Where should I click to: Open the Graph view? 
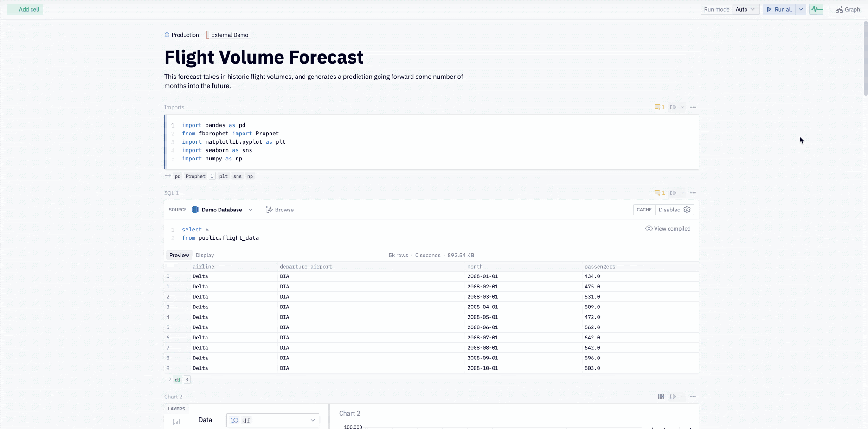[848, 9]
